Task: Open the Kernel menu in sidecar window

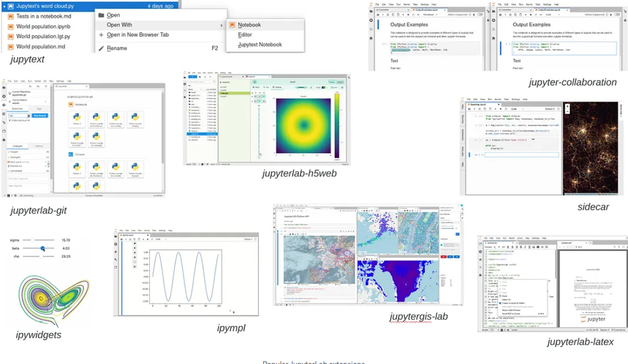Action: pyautogui.click(x=498, y=99)
